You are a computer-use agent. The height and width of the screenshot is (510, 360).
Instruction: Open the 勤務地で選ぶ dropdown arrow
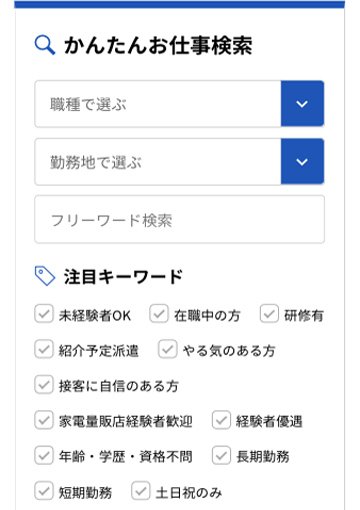pyautogui.click(x=302, y=162)
